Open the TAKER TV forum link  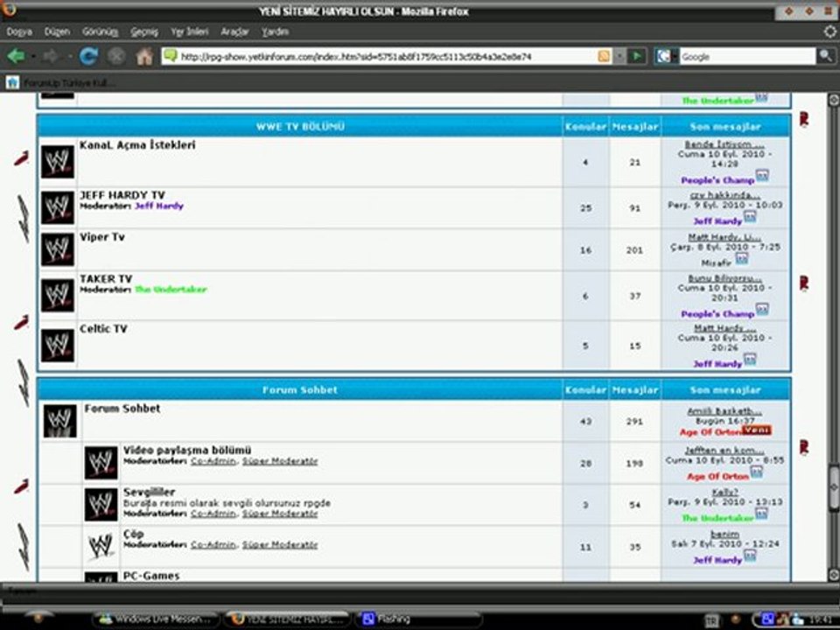tap(106, 278)
